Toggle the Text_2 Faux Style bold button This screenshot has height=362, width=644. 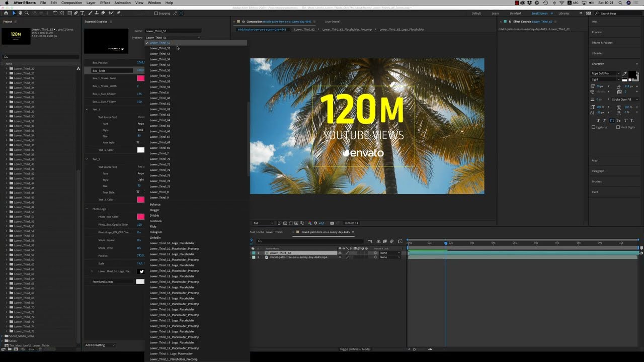[139, 192]
